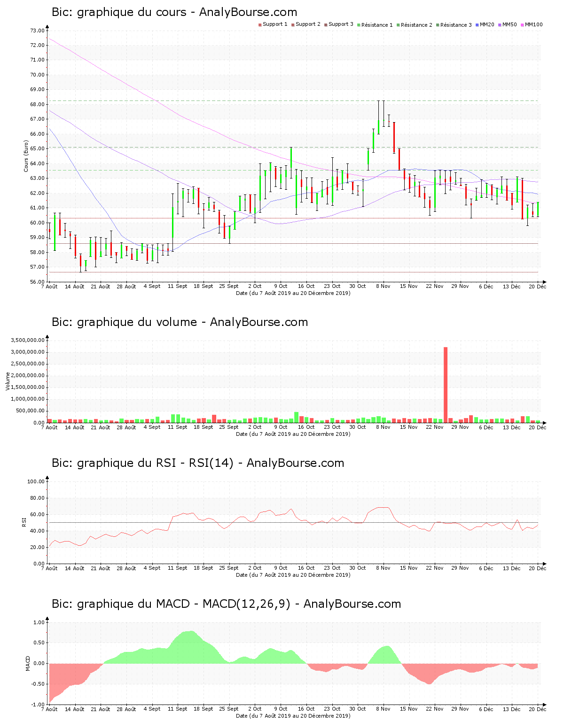The height and width of the screenshot is (728, 564).
Task: Click '11 Sept' on the MACD chart axis
Action: [x=178, y=709]
